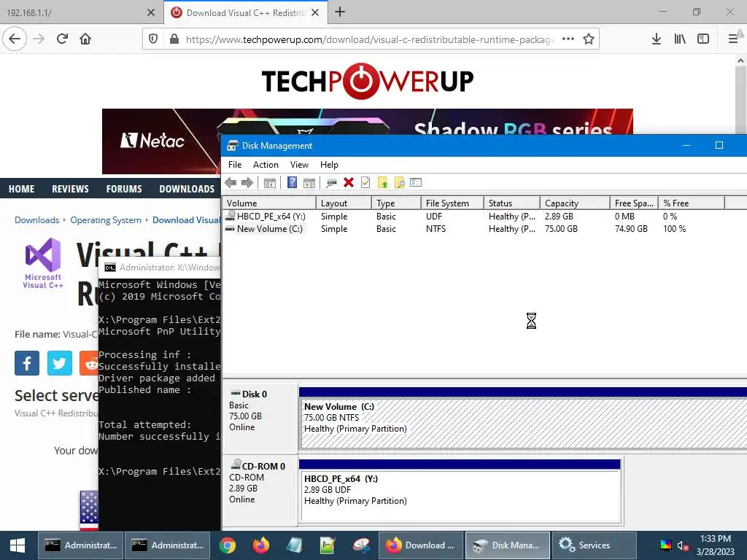This screenshot has height=560, width=747.
Task: Select HBCD_PE_x64 (Y:) row in volume list
Action: pyautogui.click(x=484, y=216)
